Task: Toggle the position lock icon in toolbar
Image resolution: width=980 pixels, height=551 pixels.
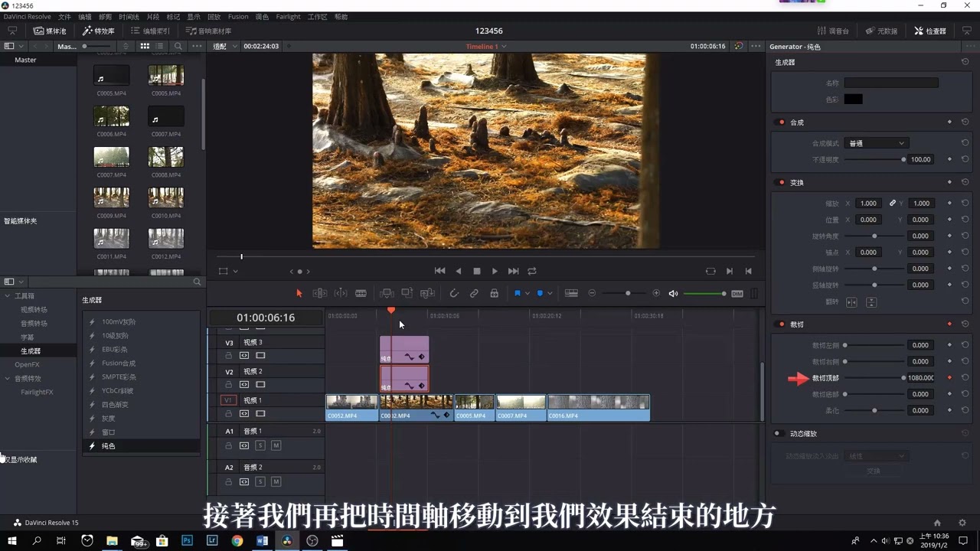Action: click(x=494, y=293)
